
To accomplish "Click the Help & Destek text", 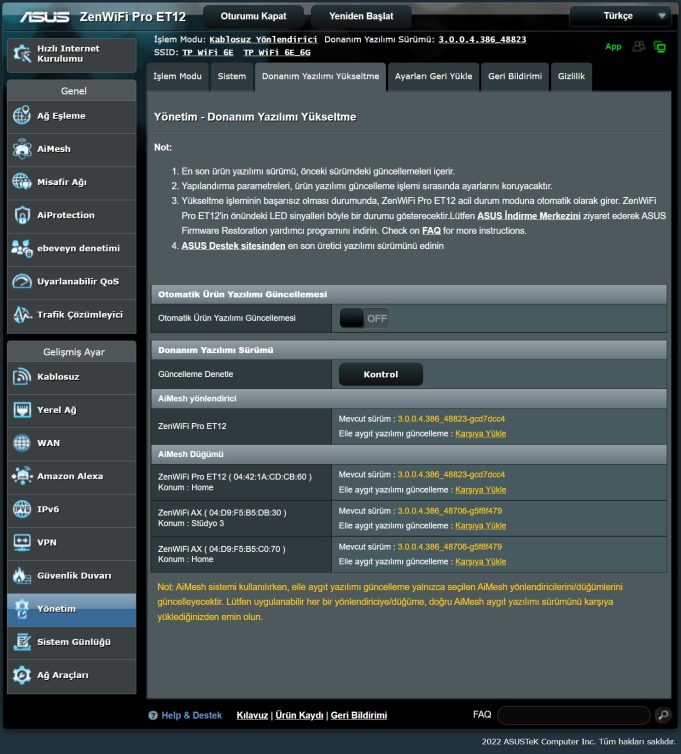I will tap(191, 716).
